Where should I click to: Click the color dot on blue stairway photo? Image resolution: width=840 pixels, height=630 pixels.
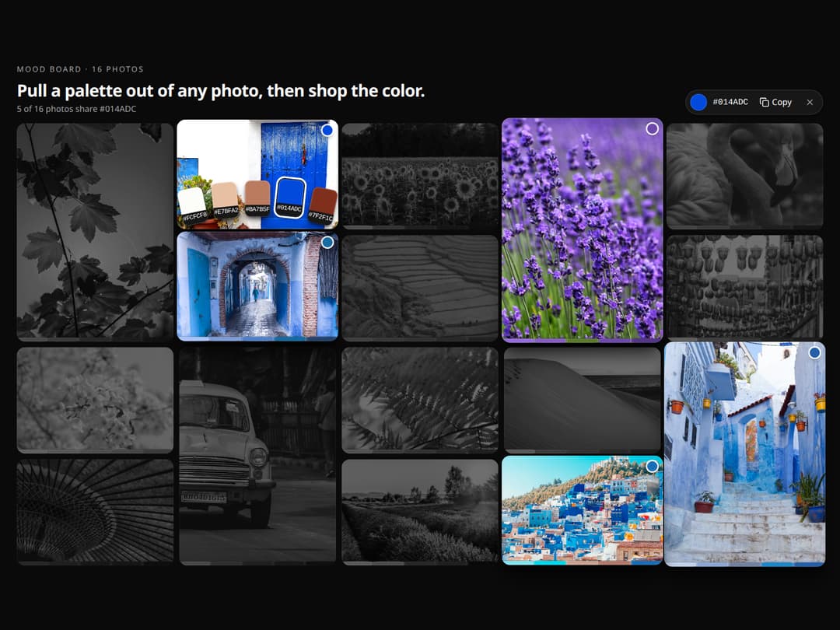(814, 352)
